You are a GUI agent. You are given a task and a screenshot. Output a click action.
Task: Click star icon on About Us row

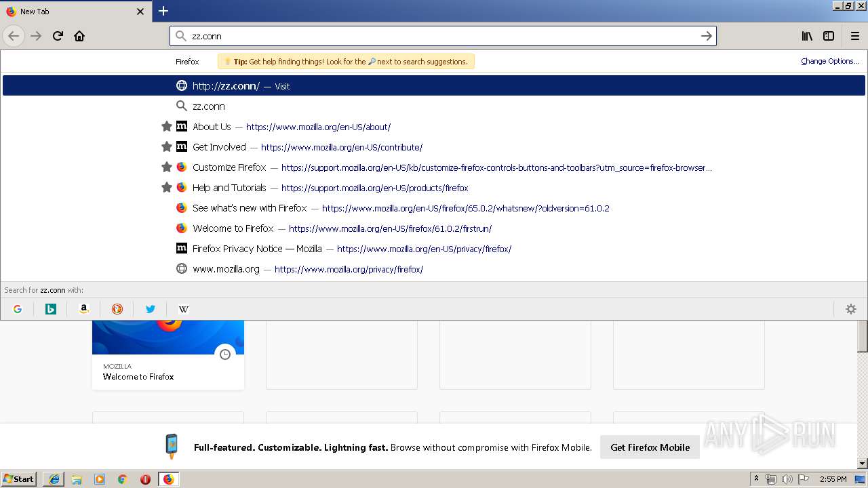(x=166, y=127)
